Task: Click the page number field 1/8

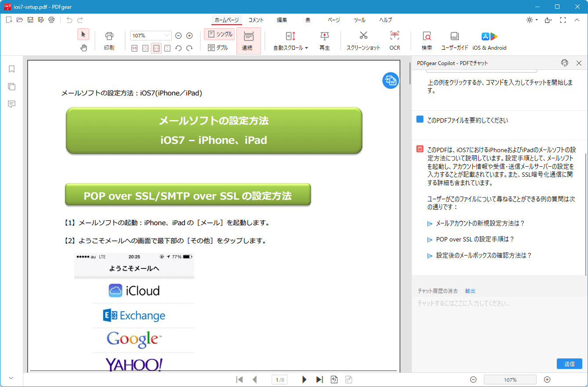Action: [x=279, y=380]
